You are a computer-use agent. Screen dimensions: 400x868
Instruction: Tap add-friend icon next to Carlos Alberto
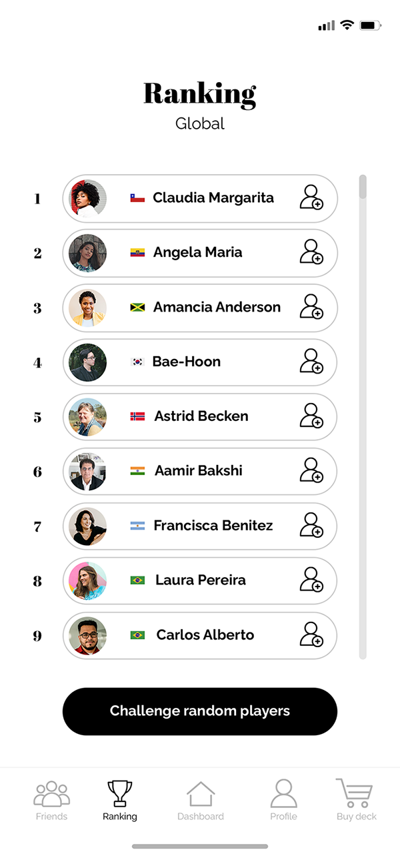pos(311,636)
